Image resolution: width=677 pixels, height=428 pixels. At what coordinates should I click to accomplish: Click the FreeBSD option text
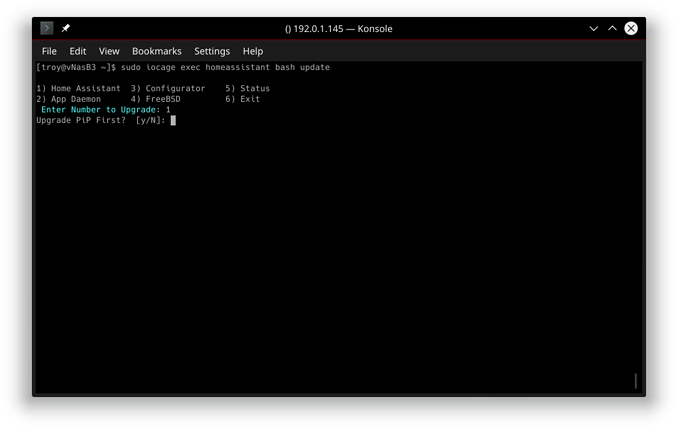click(158, 99)
